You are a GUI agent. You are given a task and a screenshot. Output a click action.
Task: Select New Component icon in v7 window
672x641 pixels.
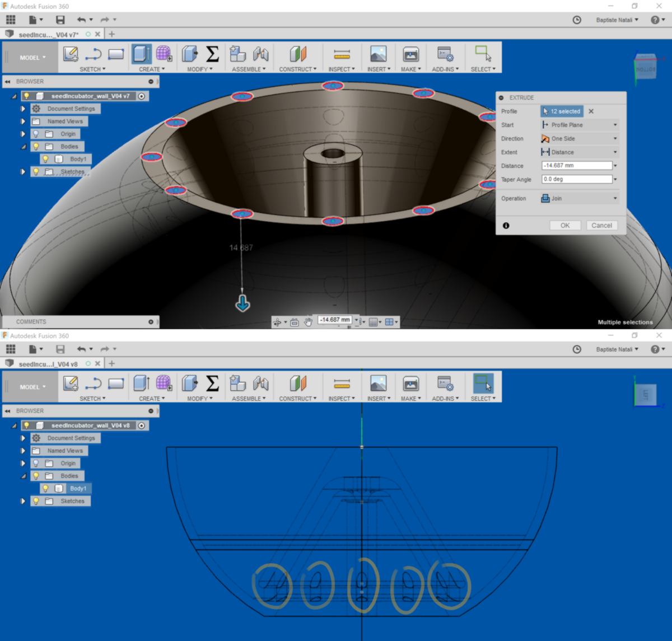tap(238, 54)
